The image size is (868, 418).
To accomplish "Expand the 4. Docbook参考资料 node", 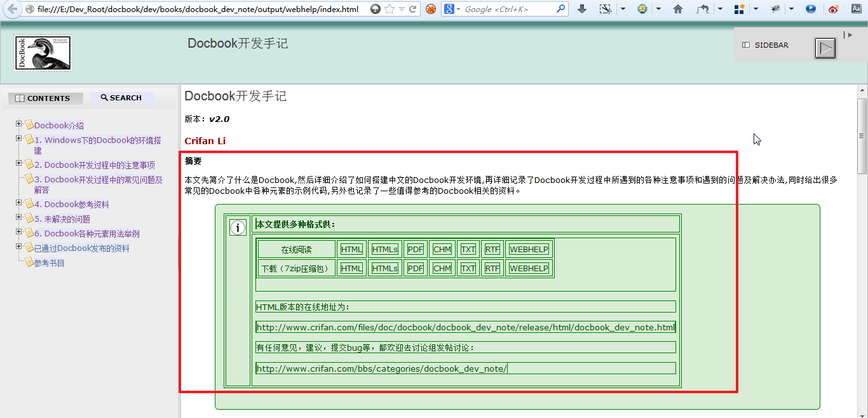I will [19, 203].
